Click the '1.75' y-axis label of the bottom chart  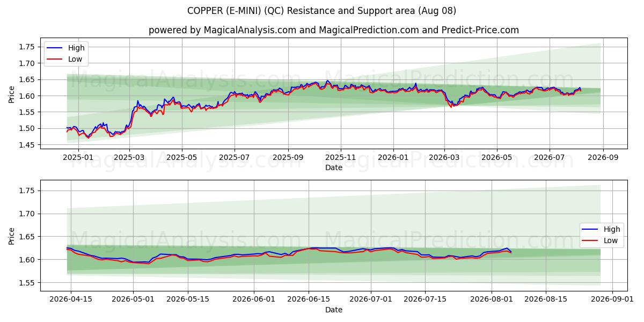[x=27, y=191]
